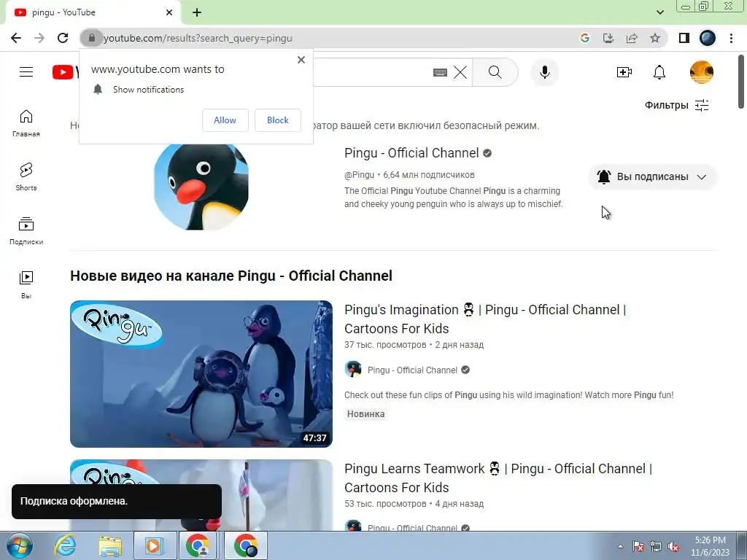The width and height of the screenshot is (747, 560).
Task: Reload the page
Action: [x=63, y=38]
